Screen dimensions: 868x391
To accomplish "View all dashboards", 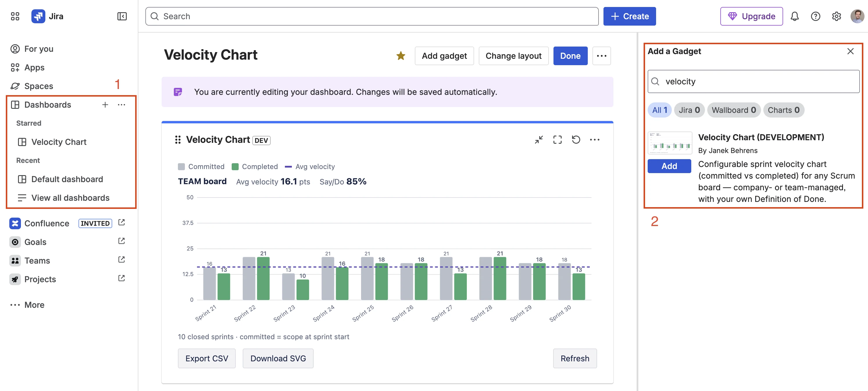I will [70, 198].
